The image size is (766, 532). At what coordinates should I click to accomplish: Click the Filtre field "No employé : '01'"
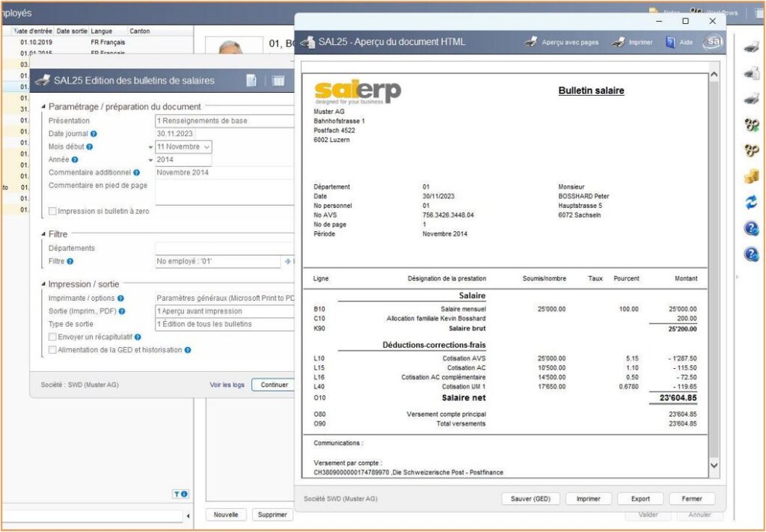[x=218, y=261]
